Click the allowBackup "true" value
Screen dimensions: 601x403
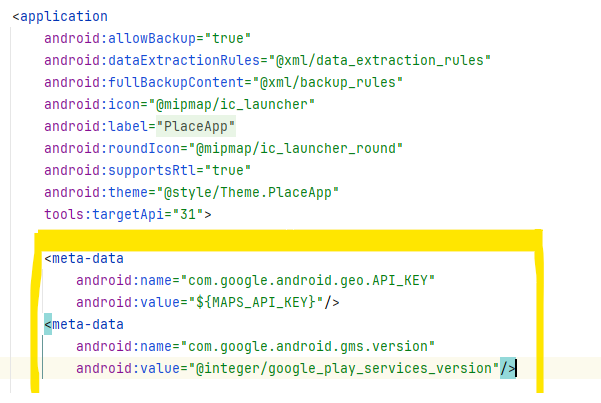pyautogui.click(x=228, y=38)
